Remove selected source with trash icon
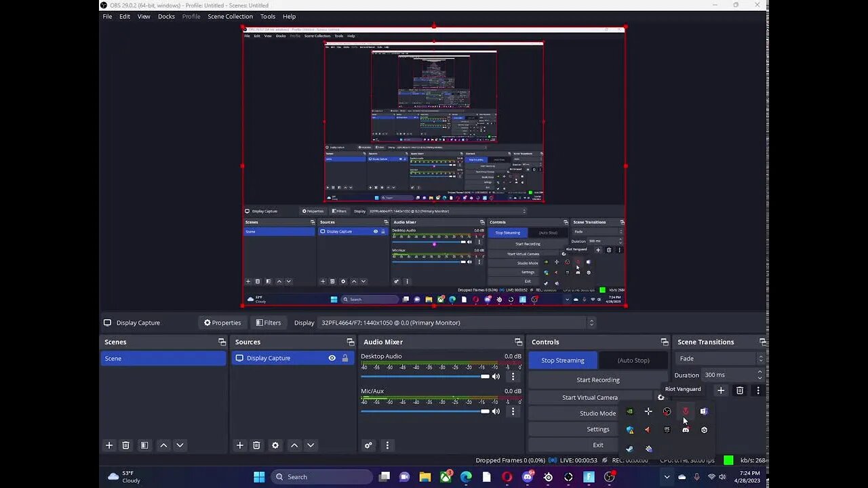Image resolution: width=868 pixels, height=488 pixels. (256, 445)
